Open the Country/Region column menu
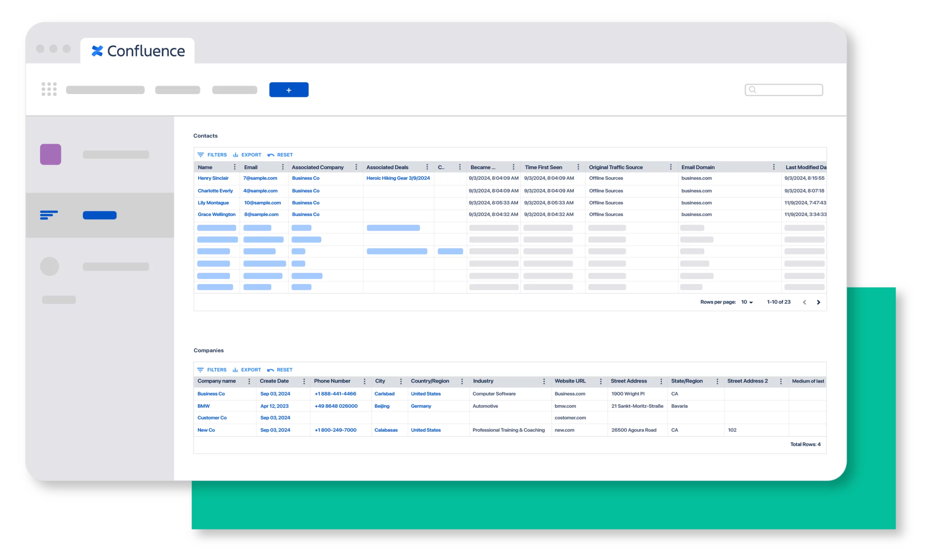The height and width of the screenshot is (560, 947). coord(462,381)
